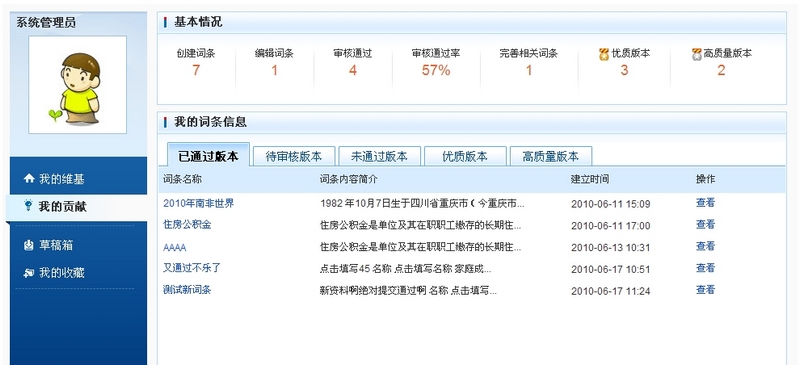Click the timestamp 2010-06-17 11:24
This screenshot has height=365, width=800.
tap(611, 291)
